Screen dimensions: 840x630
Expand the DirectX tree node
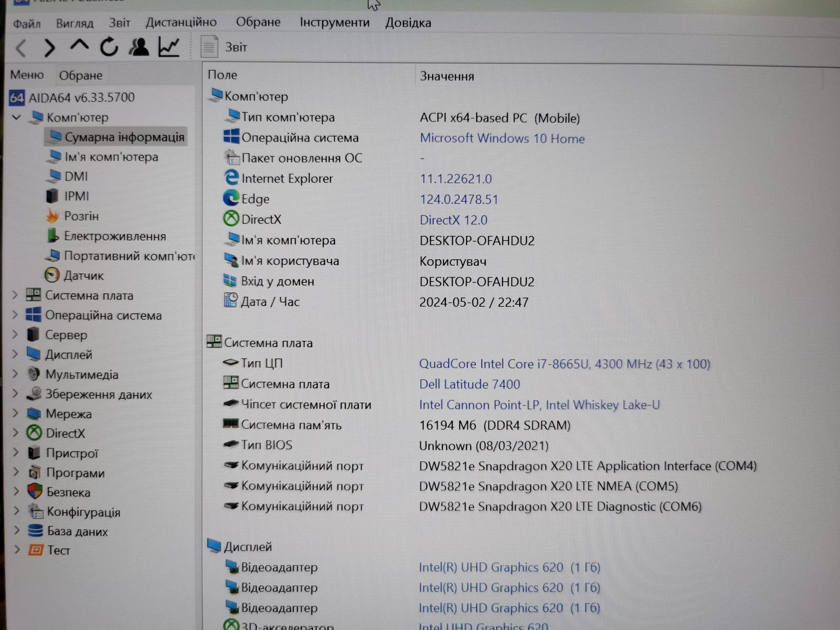(x=16, y=433)
